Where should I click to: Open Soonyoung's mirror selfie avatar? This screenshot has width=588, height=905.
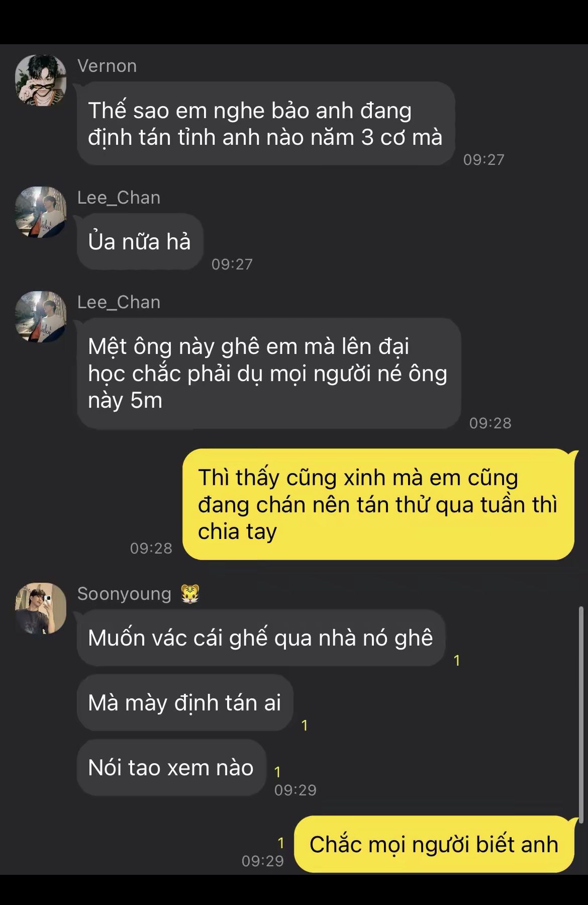tap(41, 608)
